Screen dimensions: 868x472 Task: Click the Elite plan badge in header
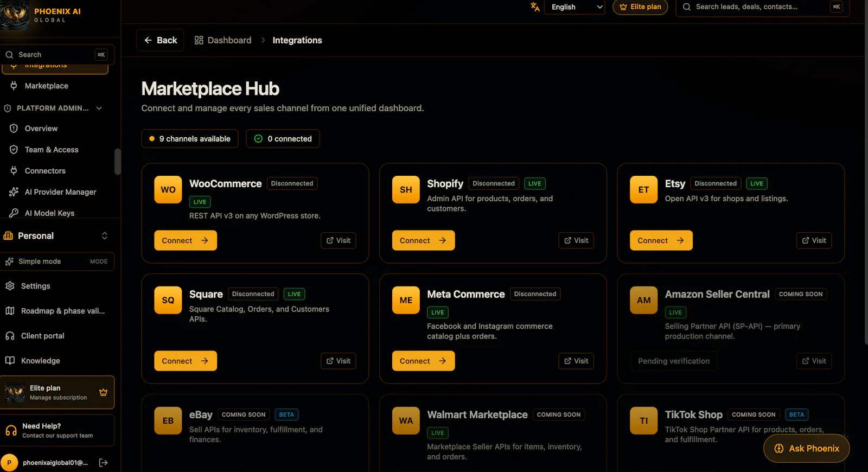point(640,7)
